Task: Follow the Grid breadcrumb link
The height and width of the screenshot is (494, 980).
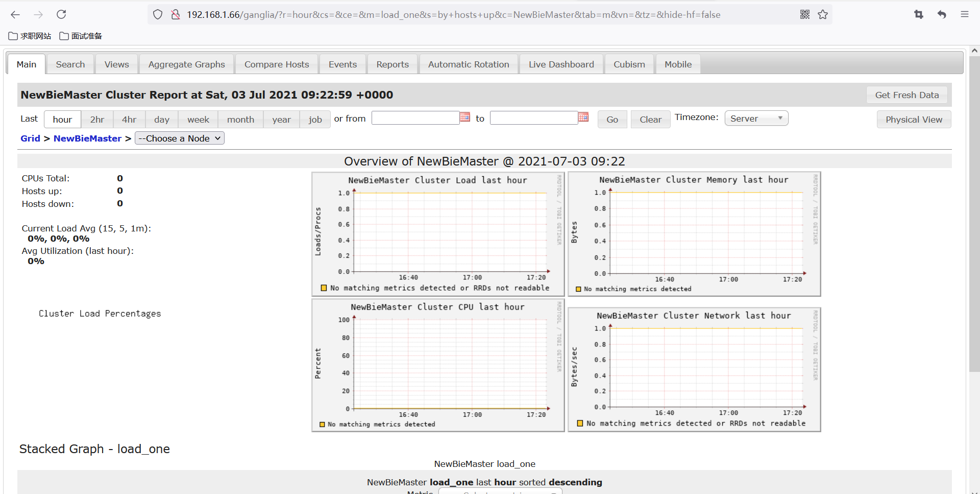Action: coord(30,138)
